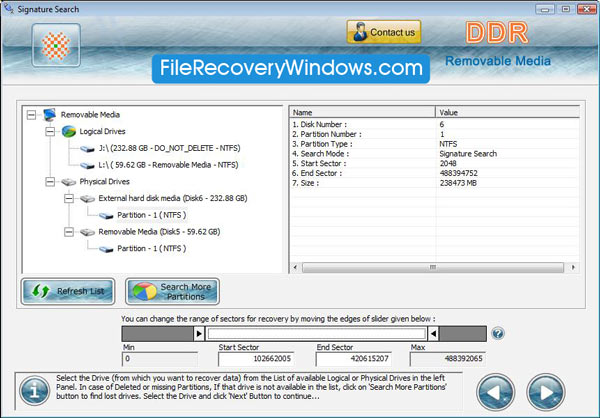Select the '2. Partition Number :' row
This screenshot has width=600, height=418.
tap(434, 134)
